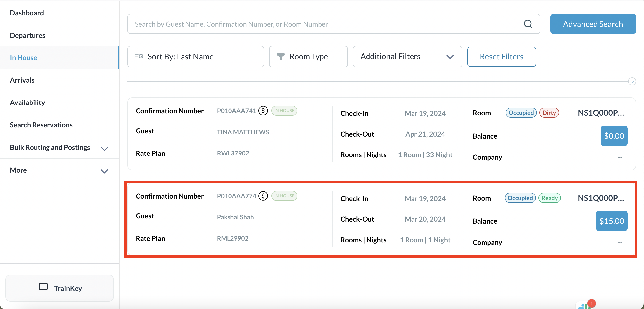
Task: Click the small circular collapse arrow
Action: coord(632,82)
